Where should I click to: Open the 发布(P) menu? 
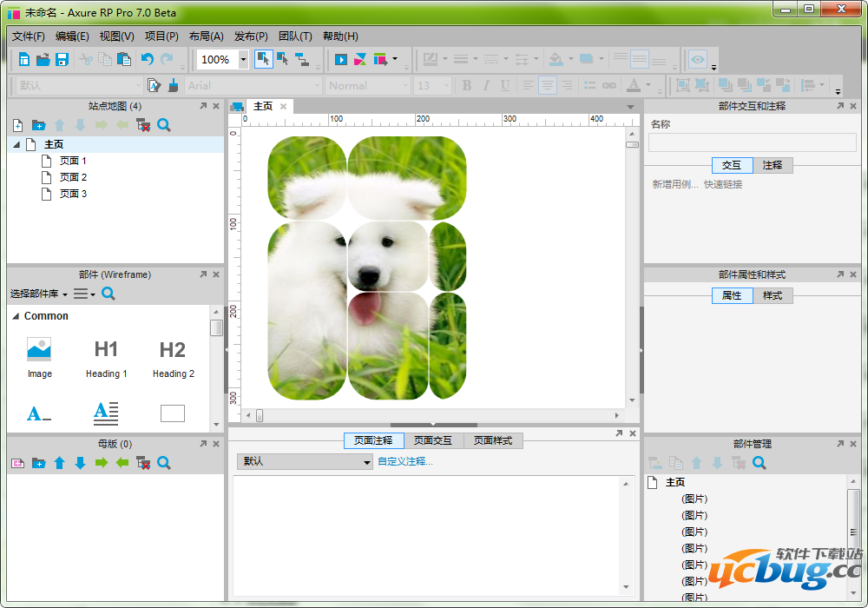[x=251, y=36]
